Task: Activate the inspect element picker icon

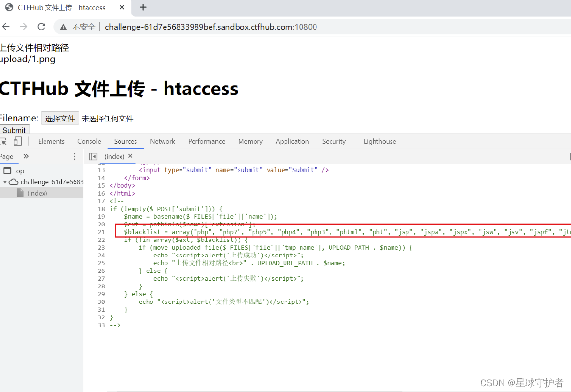Action: tap(4, 141)
